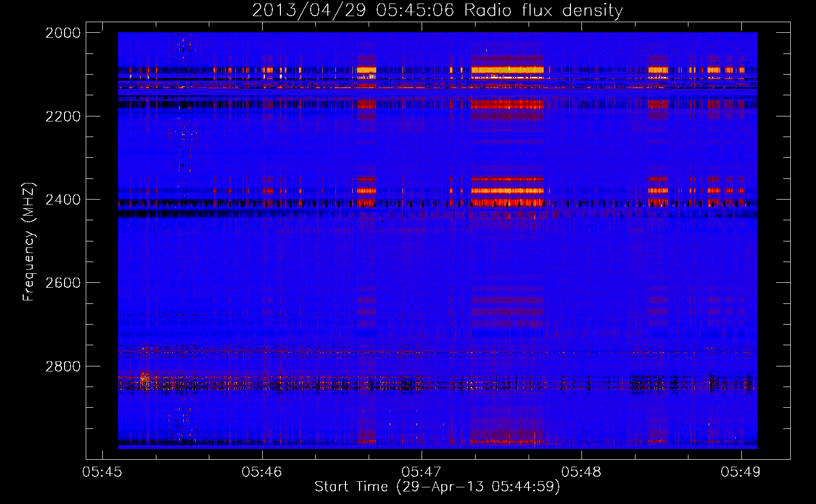This screenshot has height=504, width=816.
Task: Click the 05:49 time tick label
Action: [741, 472]
